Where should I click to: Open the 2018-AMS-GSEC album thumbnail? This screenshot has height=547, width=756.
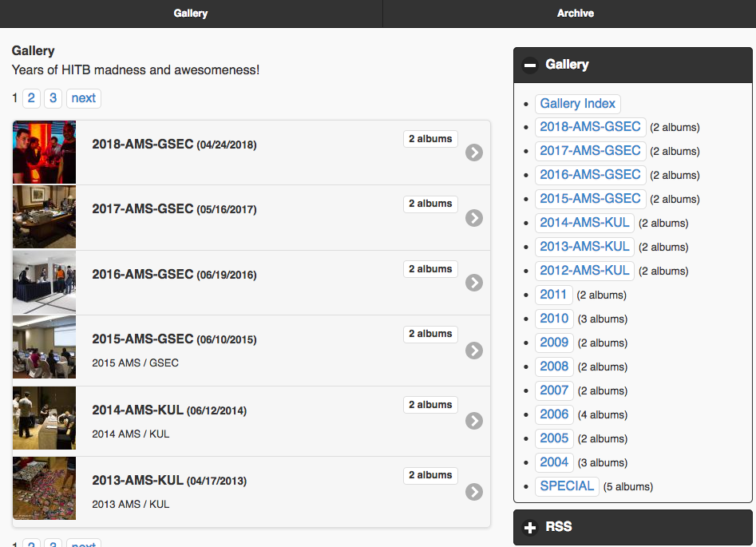click(x=45, y=153)
